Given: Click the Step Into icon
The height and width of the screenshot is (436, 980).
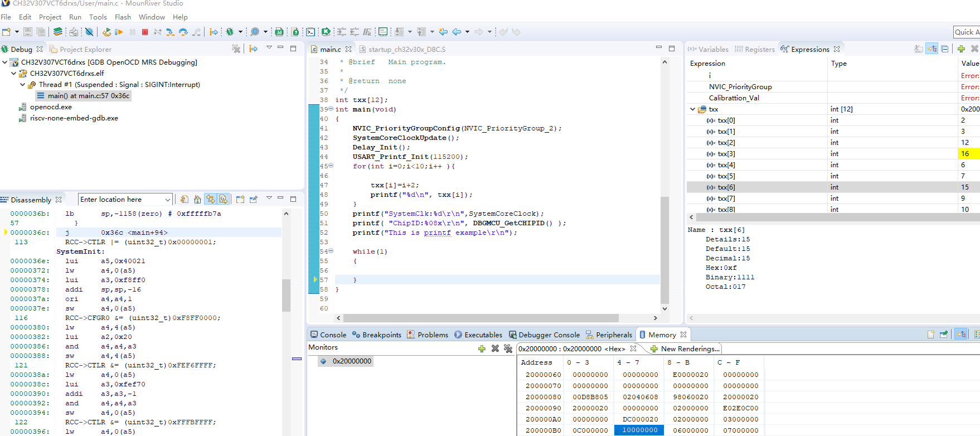Looking at the screenshot, I should point(171,32).
